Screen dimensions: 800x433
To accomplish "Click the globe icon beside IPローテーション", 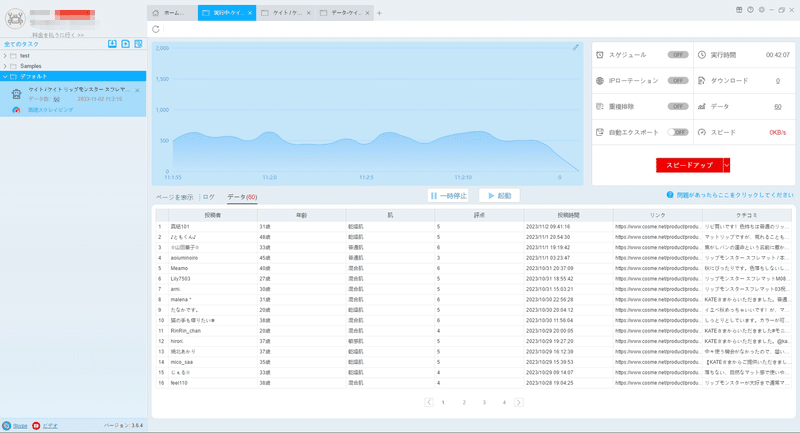I will 600,81.
